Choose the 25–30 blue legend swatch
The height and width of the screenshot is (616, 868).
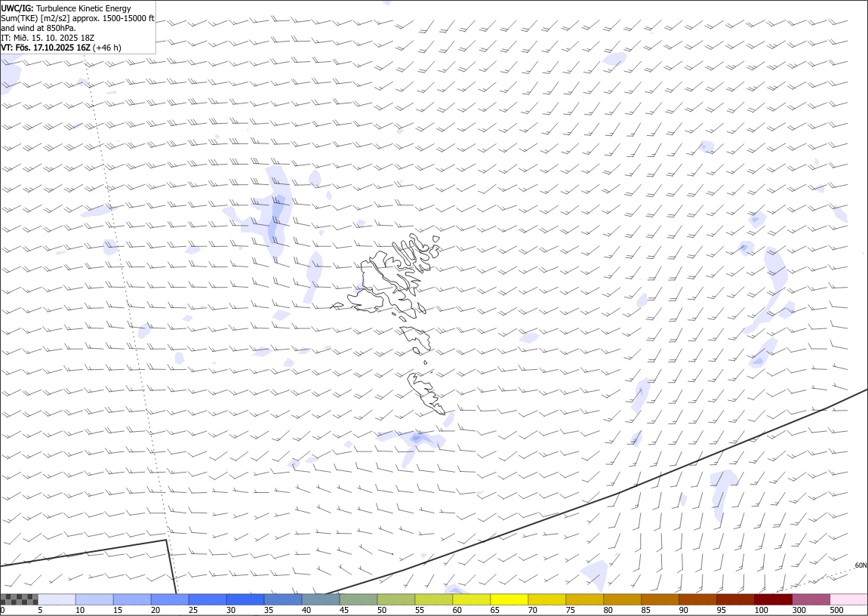pyautogui.click(x=208, y=599)
